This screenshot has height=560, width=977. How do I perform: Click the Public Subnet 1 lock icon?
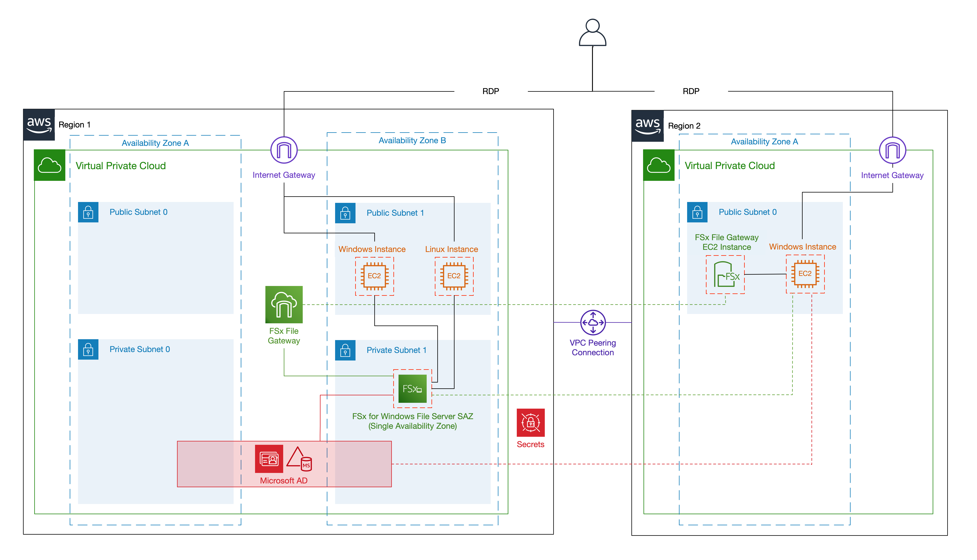345,213
